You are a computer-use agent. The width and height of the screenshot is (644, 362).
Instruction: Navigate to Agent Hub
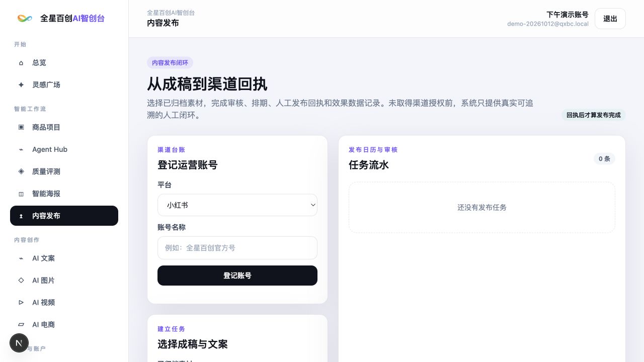(64, 149)
